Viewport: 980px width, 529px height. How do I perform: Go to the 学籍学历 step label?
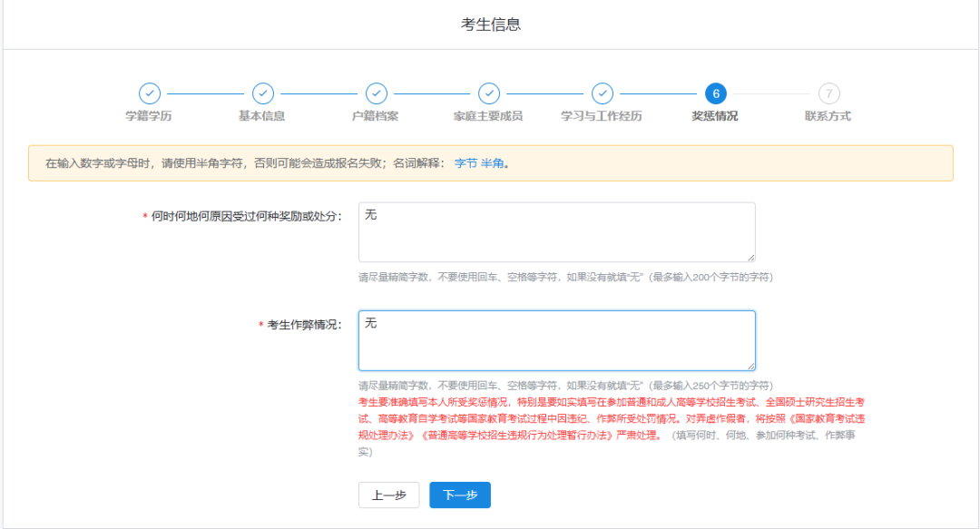[x=149, y=116]
